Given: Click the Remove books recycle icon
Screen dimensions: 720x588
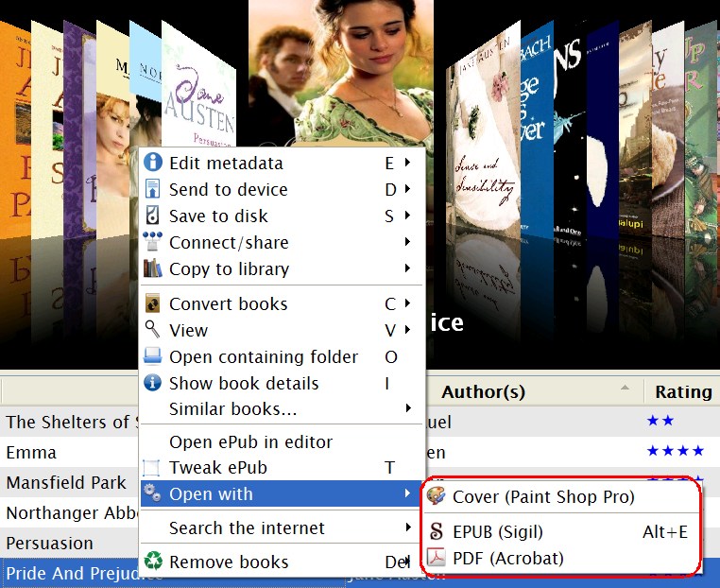Looking at the screenshot, I should click(153, 561).
